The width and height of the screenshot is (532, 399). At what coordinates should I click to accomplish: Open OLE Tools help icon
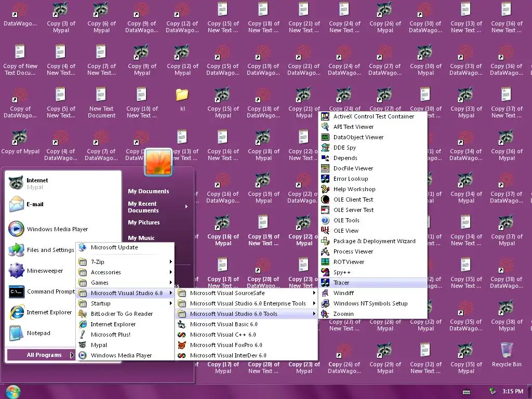pos(325,220)
